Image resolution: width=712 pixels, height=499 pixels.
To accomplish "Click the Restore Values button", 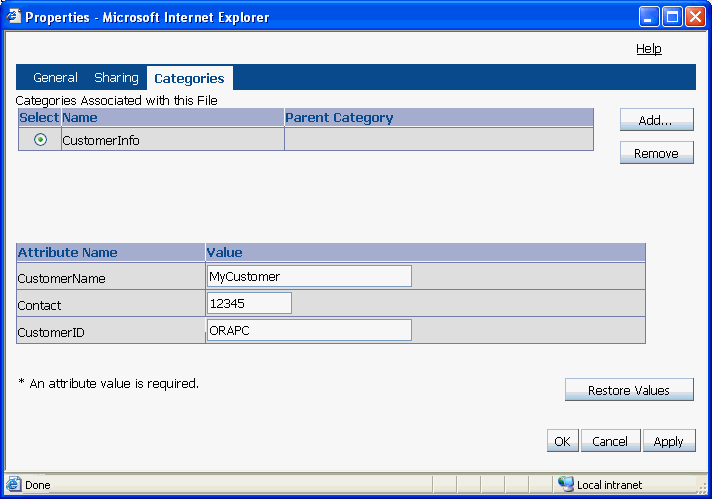I will 629,390.
